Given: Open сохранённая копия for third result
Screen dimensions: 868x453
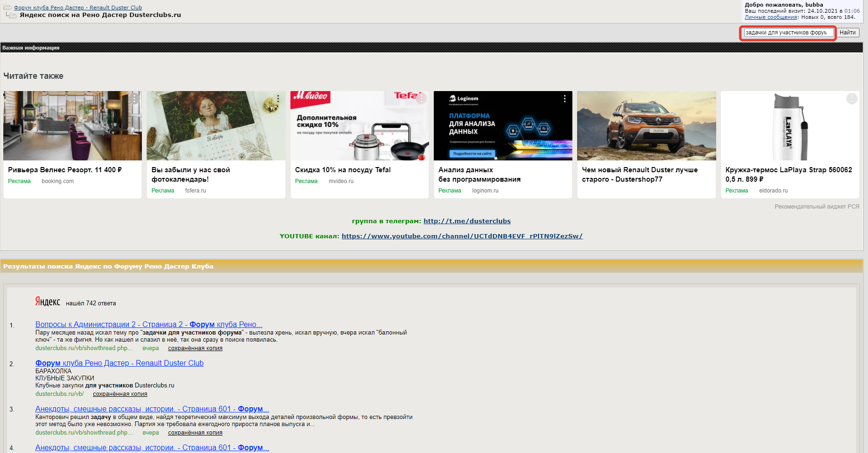Looking at the screenshot, I should [195, 433].
